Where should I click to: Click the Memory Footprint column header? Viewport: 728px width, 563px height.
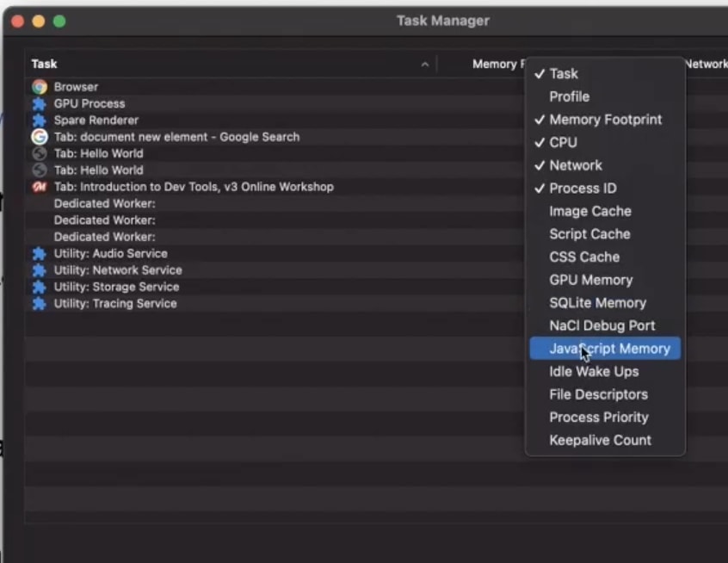481,64
